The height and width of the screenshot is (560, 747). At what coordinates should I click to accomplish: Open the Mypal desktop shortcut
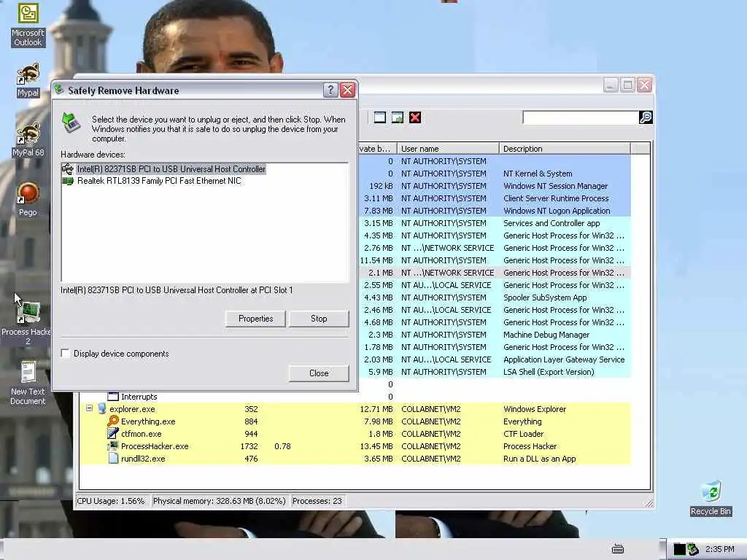[x=28, y=80]
